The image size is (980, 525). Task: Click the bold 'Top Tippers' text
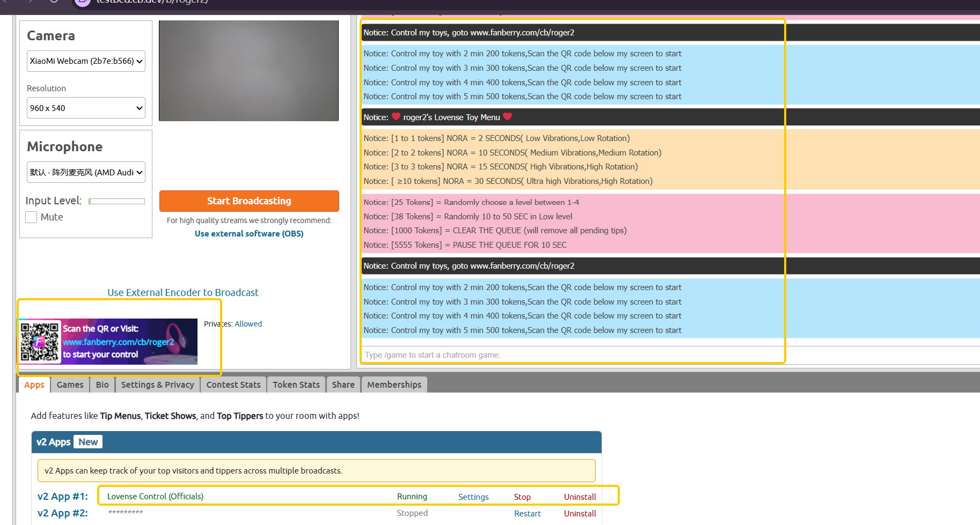240,416
